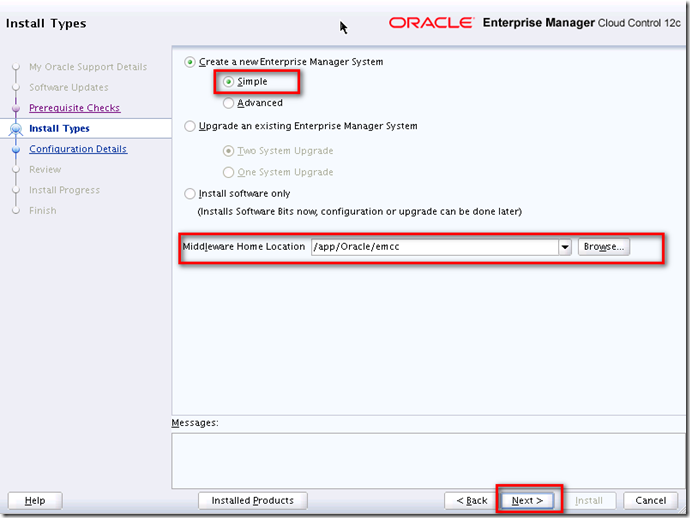Image resolution: width=690 pixels, height=518 pixels.
Task: Click Finish step label
Action: [x=43, y=211]
